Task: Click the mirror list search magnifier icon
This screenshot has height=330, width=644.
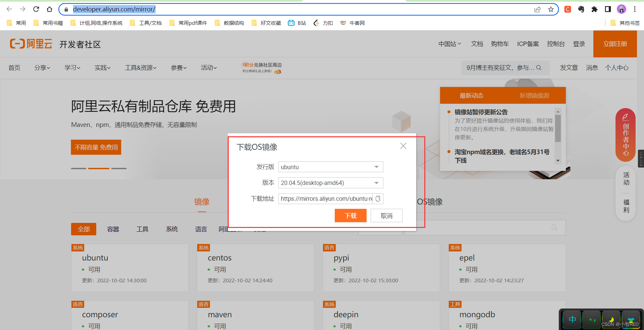Action: click(x=554, y=228)
